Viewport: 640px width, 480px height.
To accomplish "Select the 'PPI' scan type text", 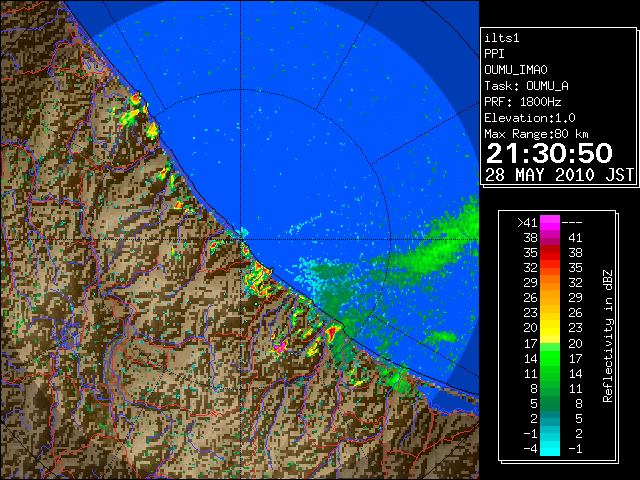I will tap(494, 54).
